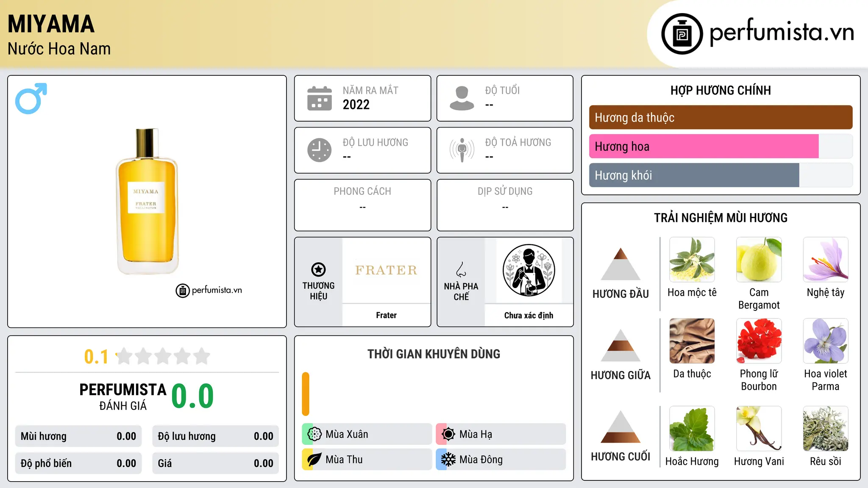Click the Hương đầu pyramid icon
This screenshot has width=868, height=488.
(x=620, y=264)
